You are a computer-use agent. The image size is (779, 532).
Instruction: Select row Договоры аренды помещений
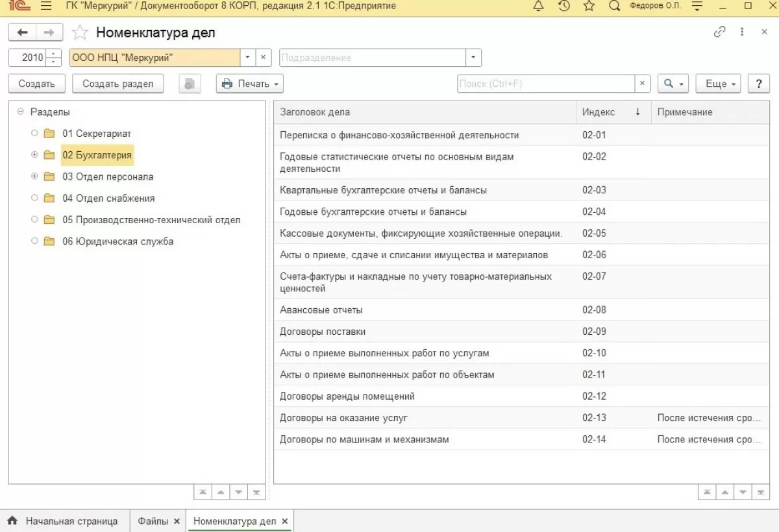pyautogui.click(x=522, y=396)
